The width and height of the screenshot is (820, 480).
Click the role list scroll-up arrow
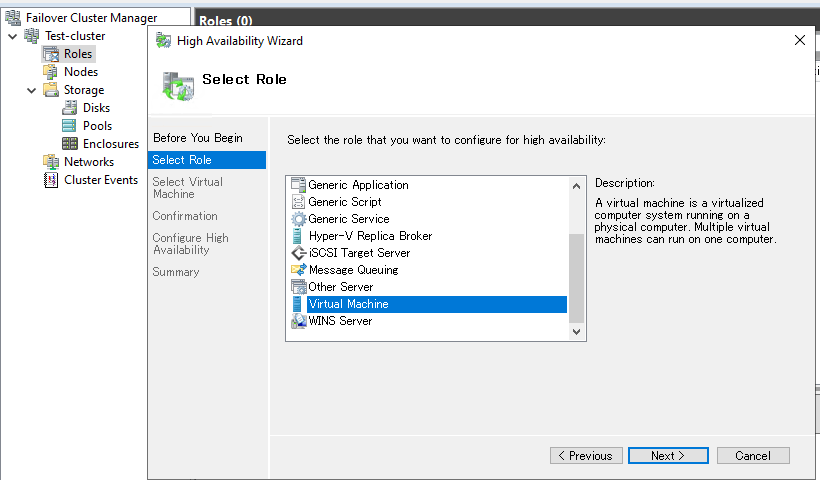(x=576, y=186)
